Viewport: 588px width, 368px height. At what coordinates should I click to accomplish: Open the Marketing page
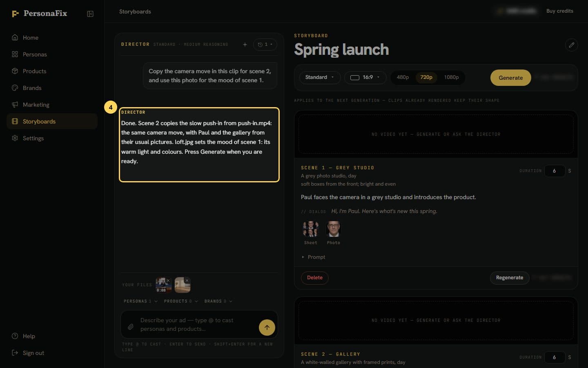pos(52,105)
